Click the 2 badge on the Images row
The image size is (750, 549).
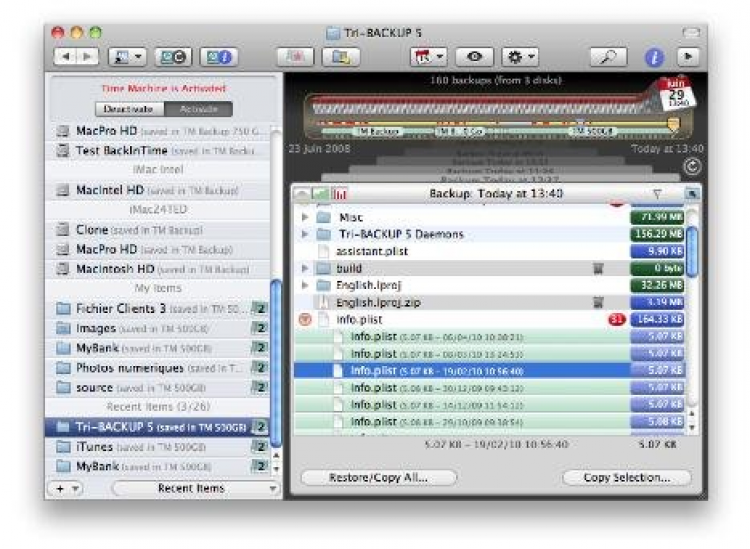click(x=259, y=328)
